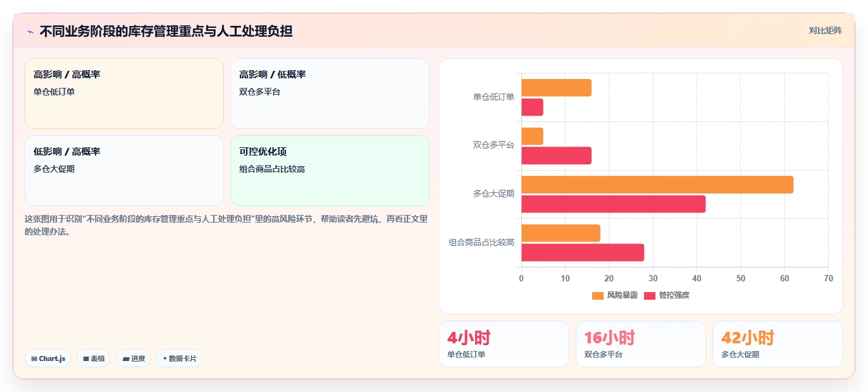Click the orange bar for 双仓多平台
Screen dimensions: 868x392
[532, 136]
